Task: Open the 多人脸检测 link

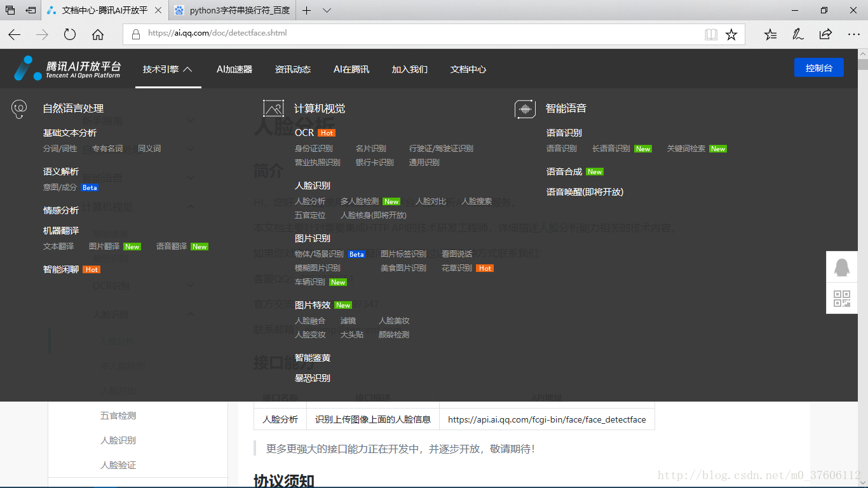Action: 360,201
